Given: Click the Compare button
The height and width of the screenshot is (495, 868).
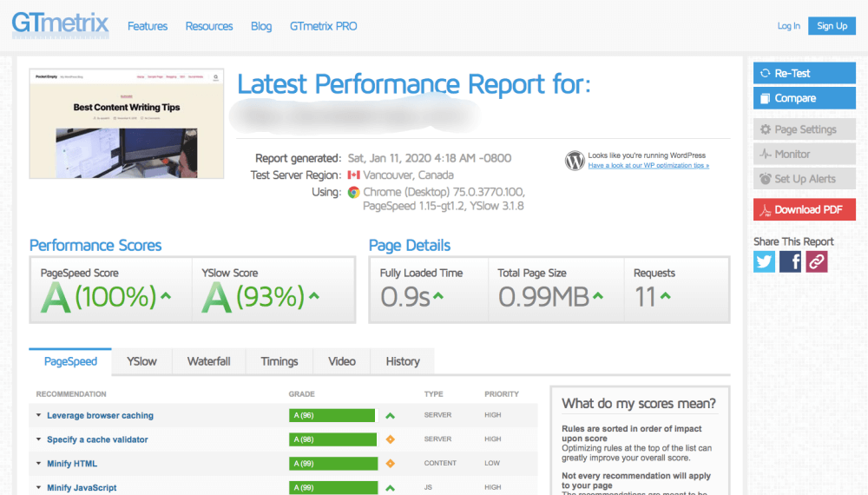Looking at the screenshot, I should coord(805,98).
